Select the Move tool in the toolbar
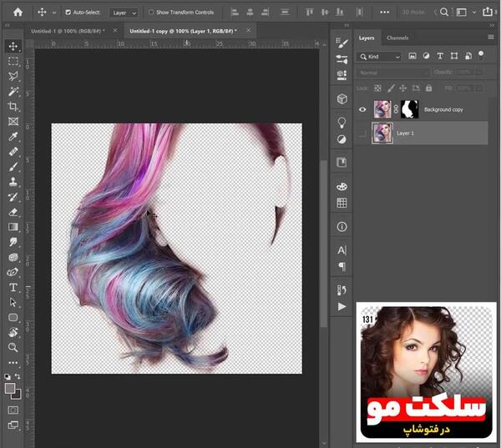The image size is (501, 448). click(x=13, y=46)
